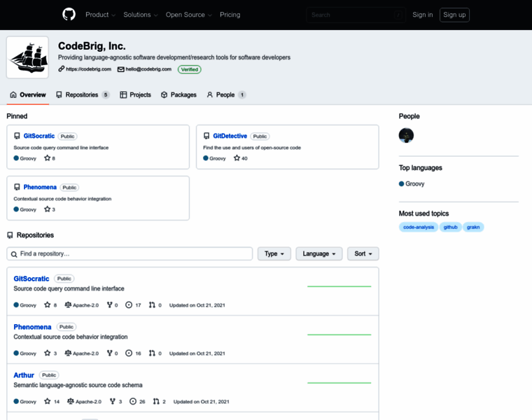
Task: Open the Language filter dropdown
Action: 319,254
